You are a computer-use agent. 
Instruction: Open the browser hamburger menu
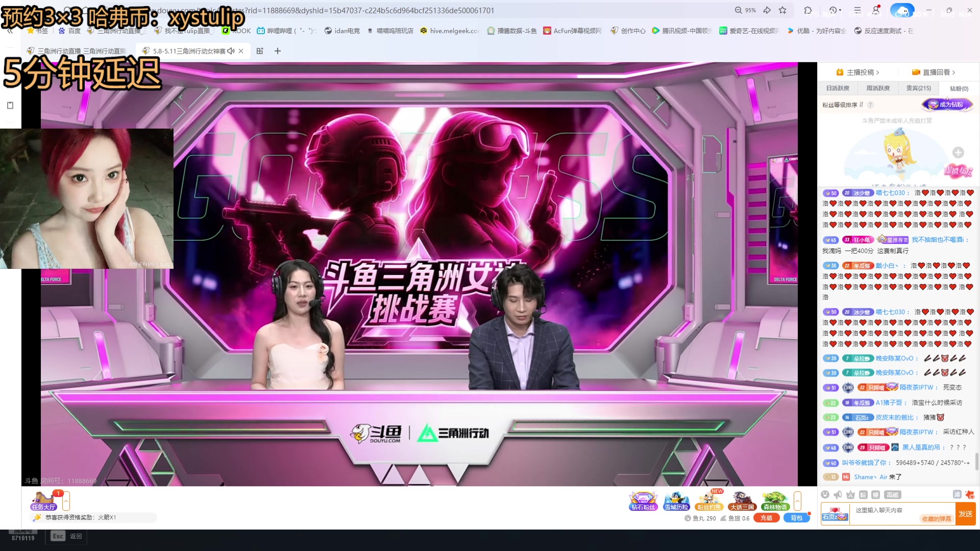(x=857, y=10)
